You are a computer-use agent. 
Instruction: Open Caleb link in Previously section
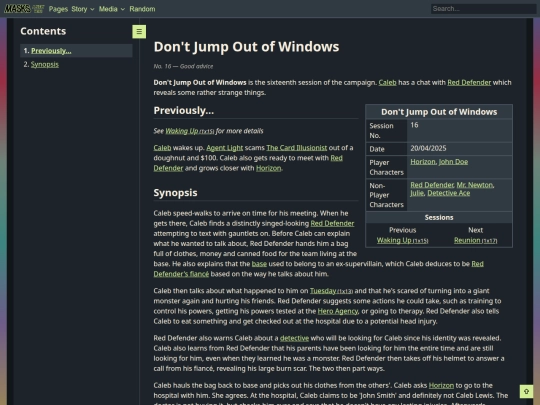(162, 148)
